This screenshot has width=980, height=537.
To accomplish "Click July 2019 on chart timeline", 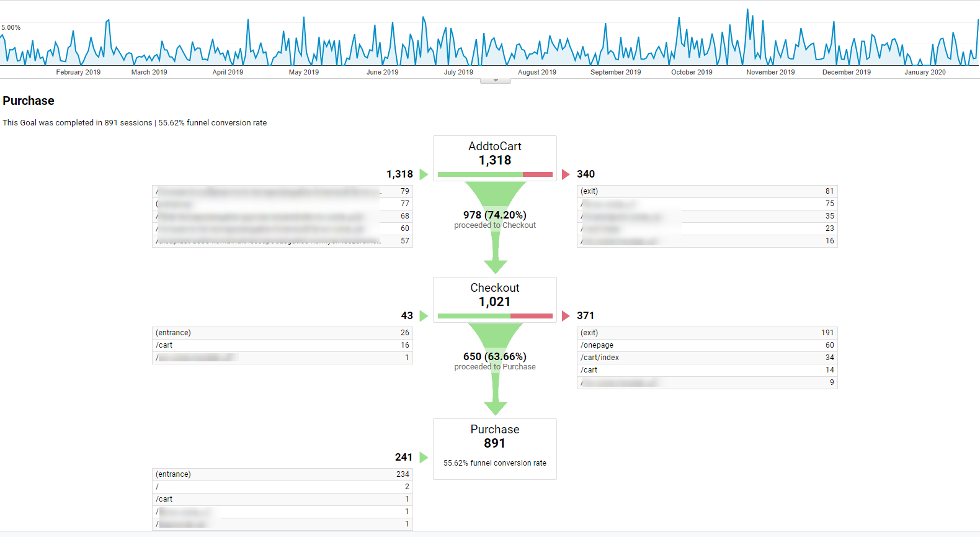I will (458, 72).
